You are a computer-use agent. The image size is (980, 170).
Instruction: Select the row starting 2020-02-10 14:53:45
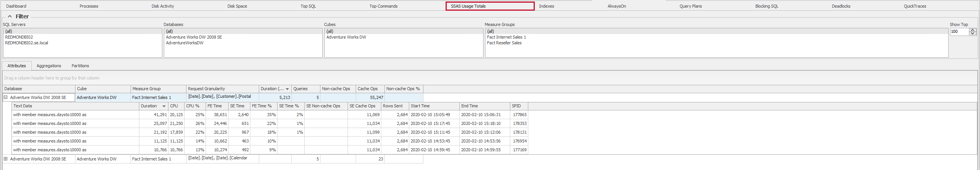(270, 141)
